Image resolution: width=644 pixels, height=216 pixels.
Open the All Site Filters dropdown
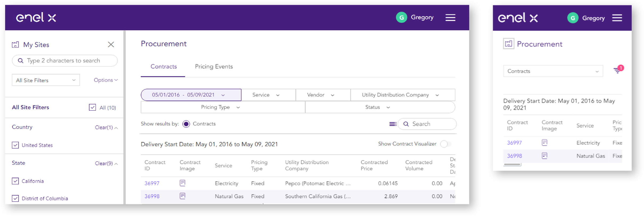(x=46, y=80)
